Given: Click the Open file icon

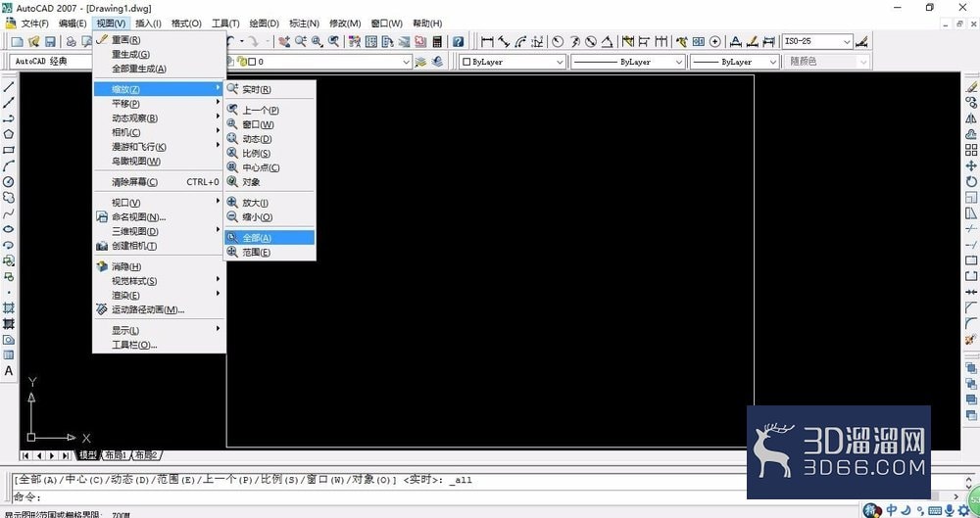Looking at the screenshot, I should tap(33, 42).
